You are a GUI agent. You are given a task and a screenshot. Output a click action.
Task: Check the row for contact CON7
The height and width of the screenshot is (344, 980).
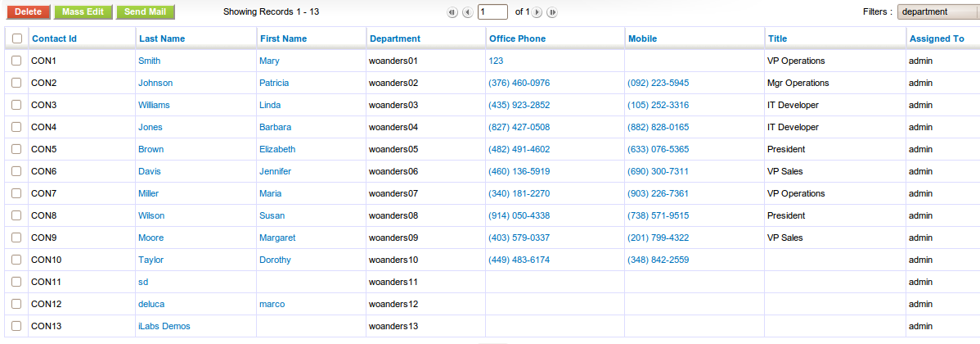17,193
